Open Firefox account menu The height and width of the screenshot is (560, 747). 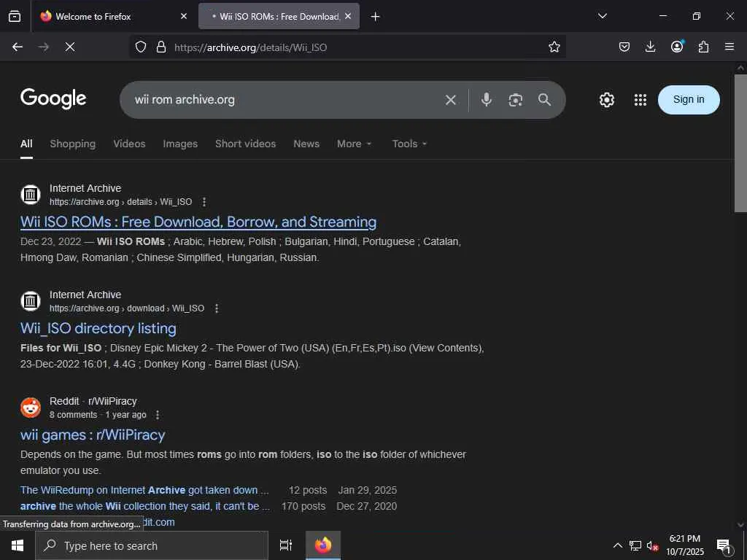677,46
